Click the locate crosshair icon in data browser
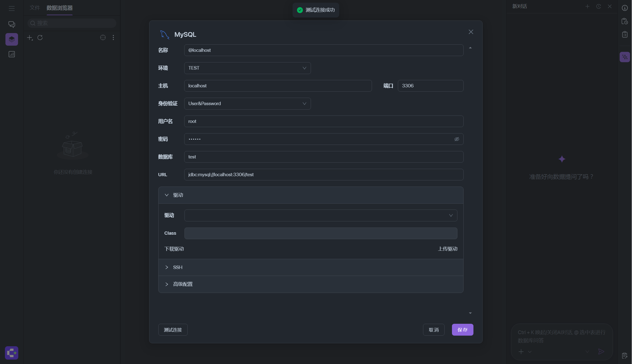632x364 pixels. pos(103,38)
